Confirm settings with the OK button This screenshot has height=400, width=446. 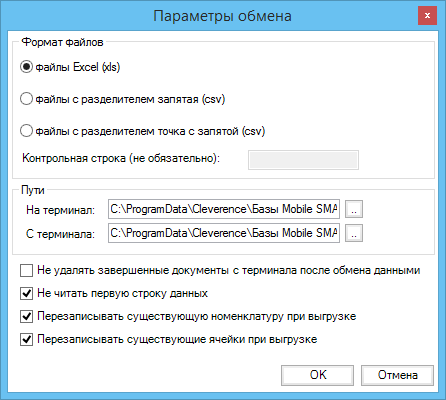317,375
